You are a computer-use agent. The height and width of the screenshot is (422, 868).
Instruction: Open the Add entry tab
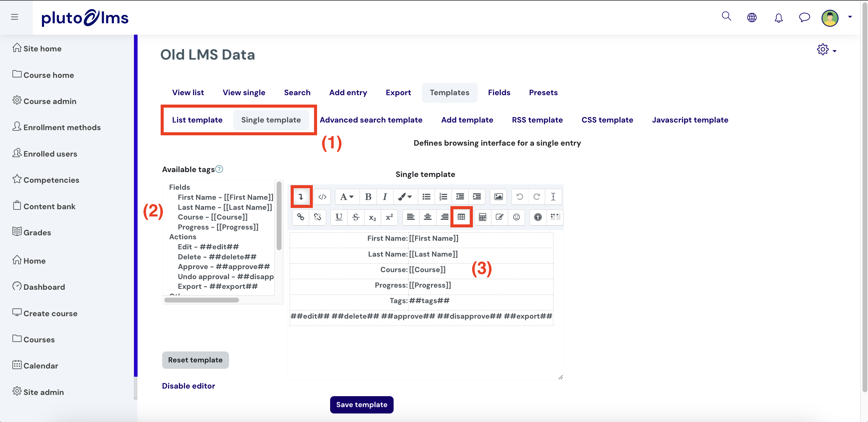[348, 92]
